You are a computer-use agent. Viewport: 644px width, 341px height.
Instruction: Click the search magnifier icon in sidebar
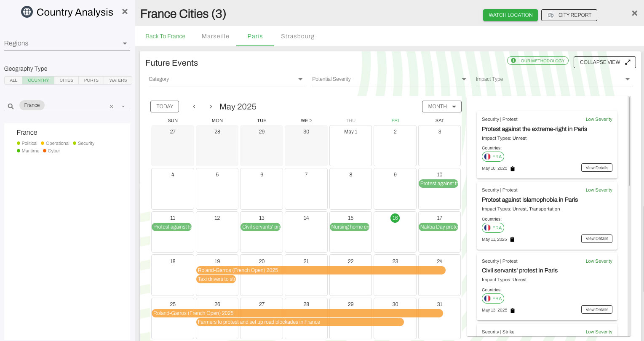[11, 107]
